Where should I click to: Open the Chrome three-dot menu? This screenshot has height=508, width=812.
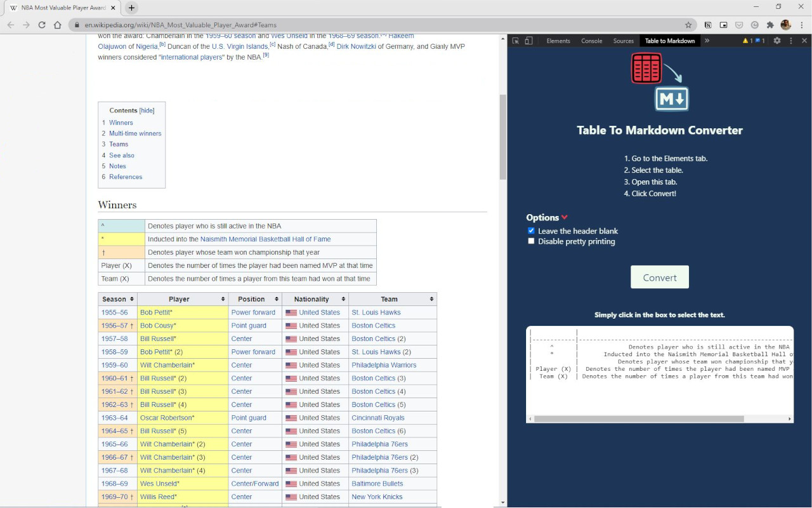coord(802,25)
